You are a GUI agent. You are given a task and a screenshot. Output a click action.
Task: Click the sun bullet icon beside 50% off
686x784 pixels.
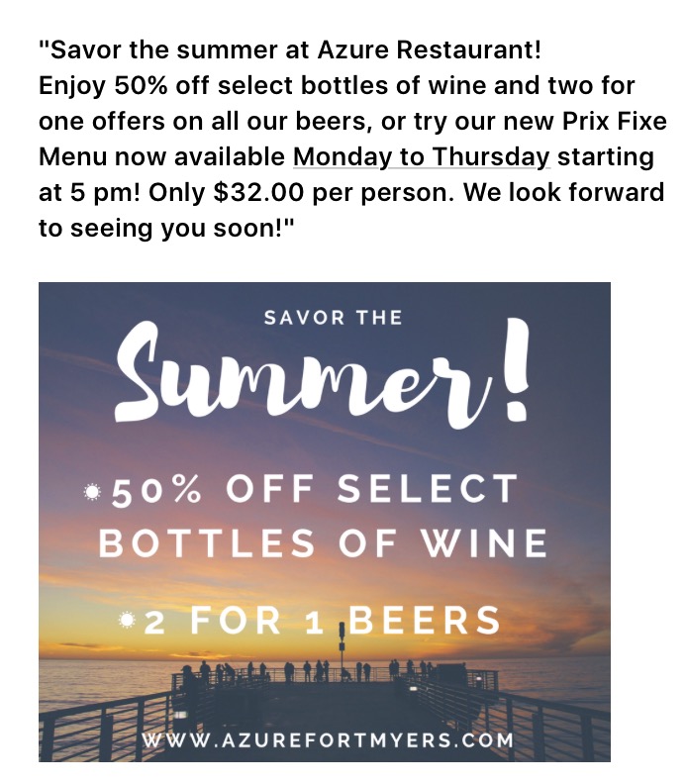point(92,492)
